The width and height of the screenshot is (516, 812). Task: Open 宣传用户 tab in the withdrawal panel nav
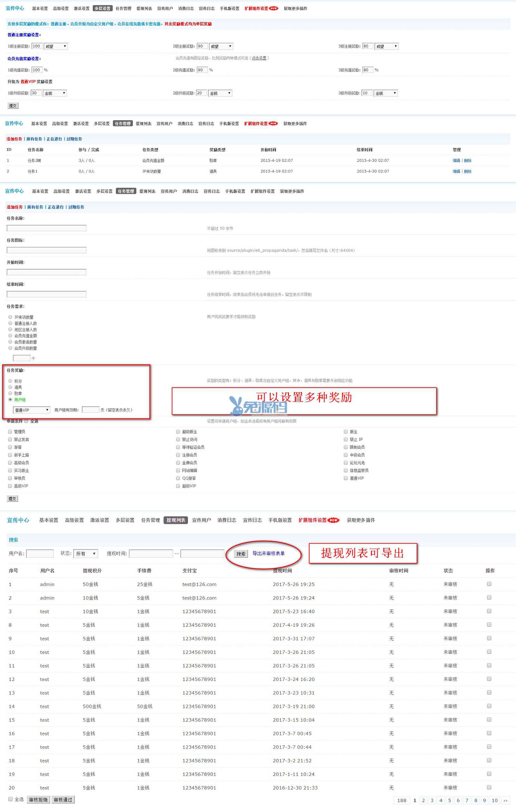pos(201,520)
